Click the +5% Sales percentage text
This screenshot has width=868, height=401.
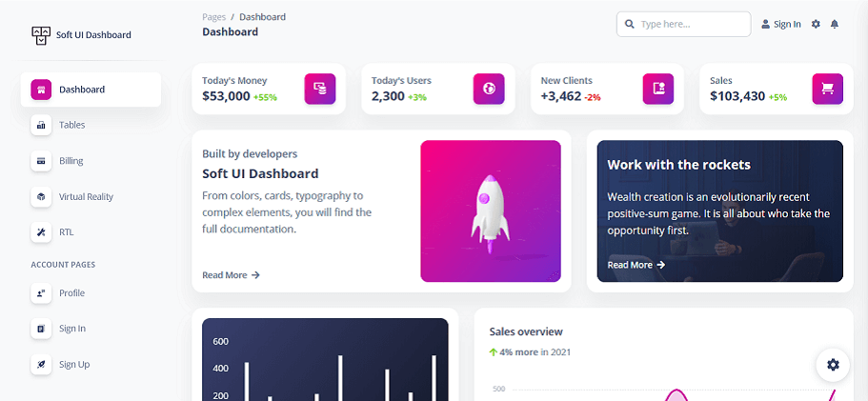tap(777, 97)
